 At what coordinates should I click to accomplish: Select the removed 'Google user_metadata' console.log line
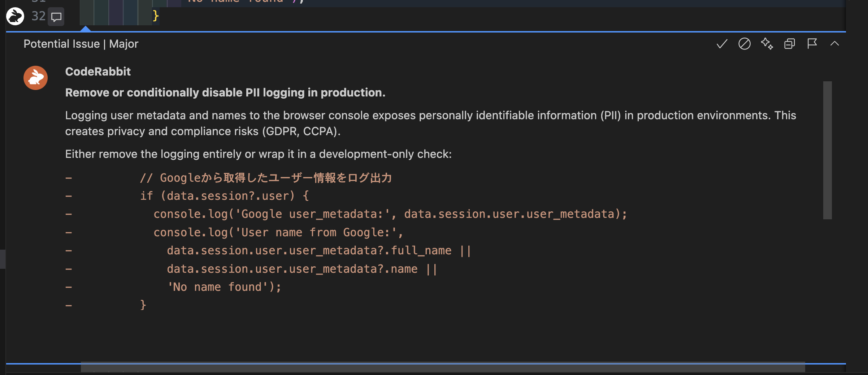tap(390, 214)
